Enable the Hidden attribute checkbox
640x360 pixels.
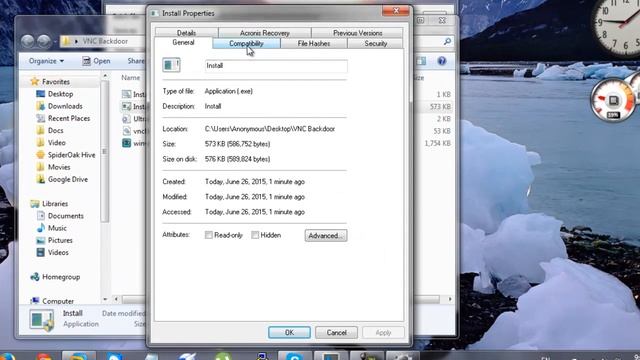pyautogui.click(x=255, y=235)
